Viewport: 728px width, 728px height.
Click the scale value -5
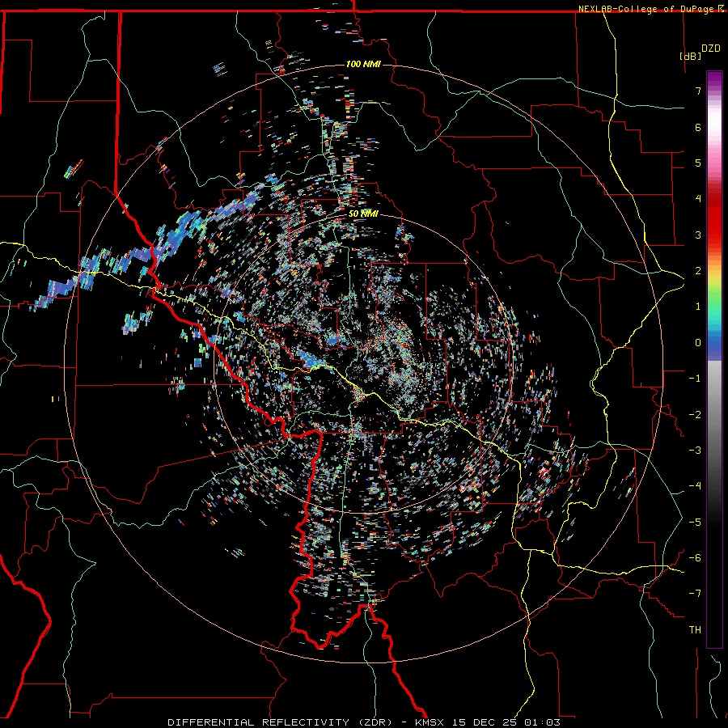[695, 523]
